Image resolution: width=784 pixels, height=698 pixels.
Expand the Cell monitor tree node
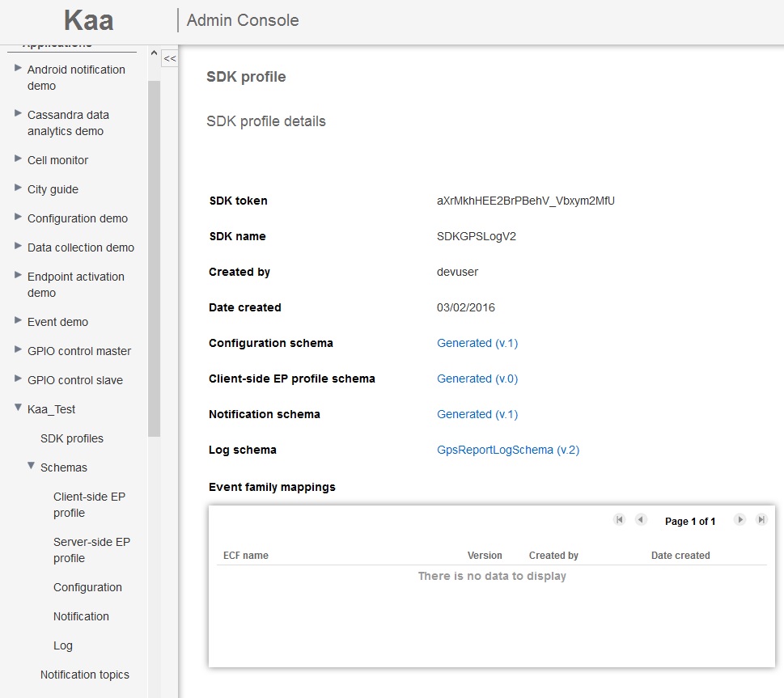coord(18,159)
